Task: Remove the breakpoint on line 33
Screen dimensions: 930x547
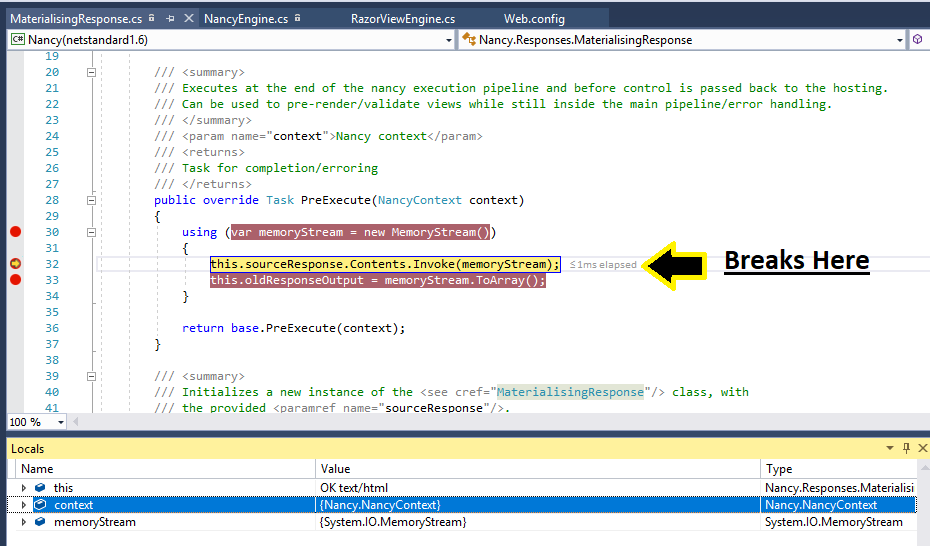Action: (x=16, y=280)
